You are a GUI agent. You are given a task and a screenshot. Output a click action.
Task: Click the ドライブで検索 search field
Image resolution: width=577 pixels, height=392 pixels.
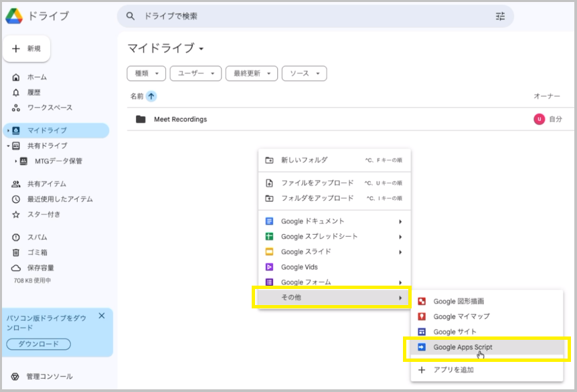click(315, 16)
